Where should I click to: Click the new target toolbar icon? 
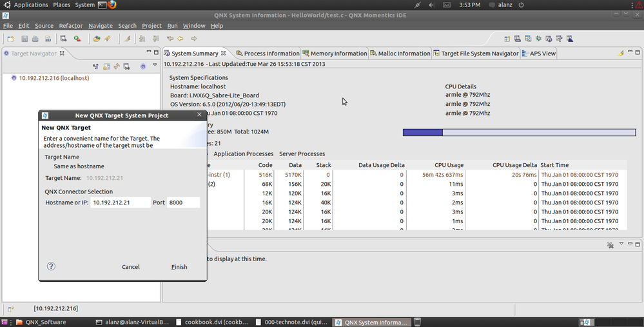tap(63, 39)
